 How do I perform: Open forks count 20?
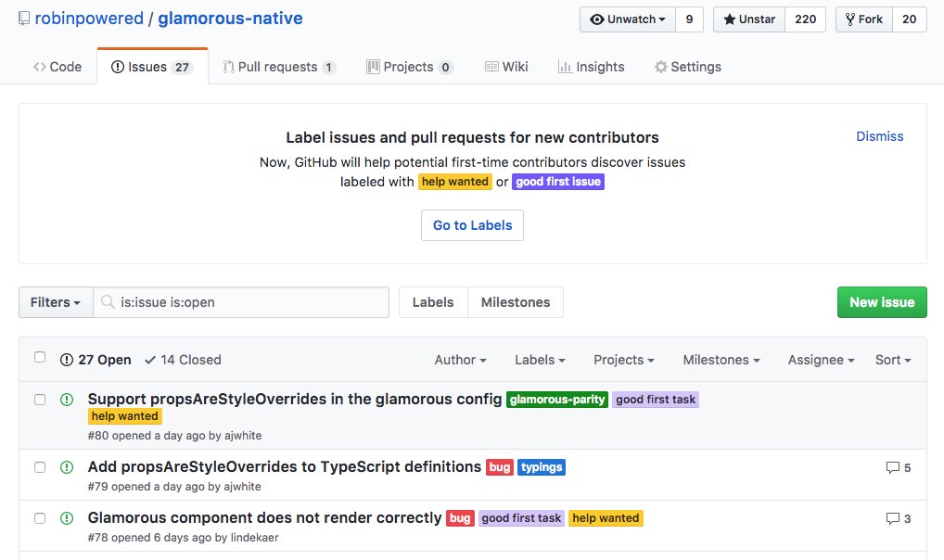(909, 19)
